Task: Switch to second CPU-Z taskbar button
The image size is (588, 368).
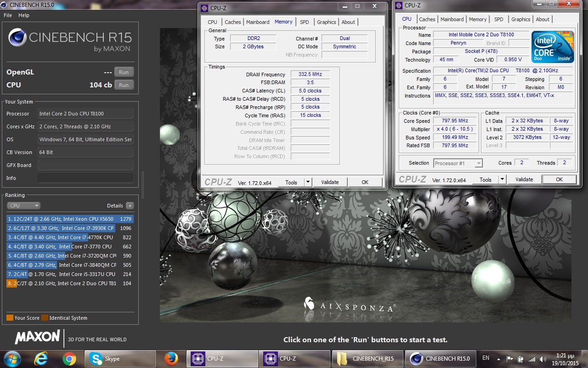Action: 294,359
